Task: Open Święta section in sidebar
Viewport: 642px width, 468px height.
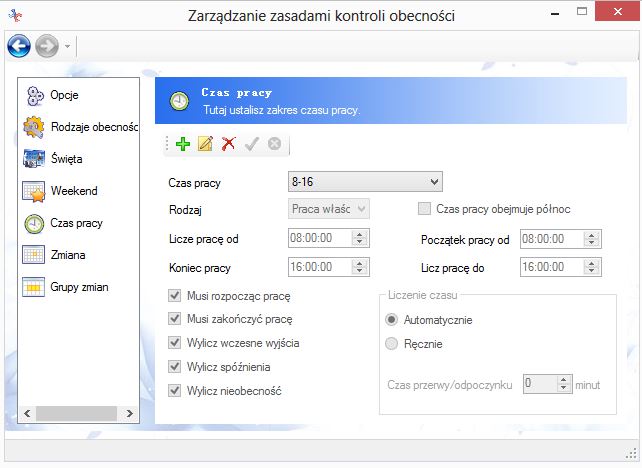Action: [x=66, y=159]
